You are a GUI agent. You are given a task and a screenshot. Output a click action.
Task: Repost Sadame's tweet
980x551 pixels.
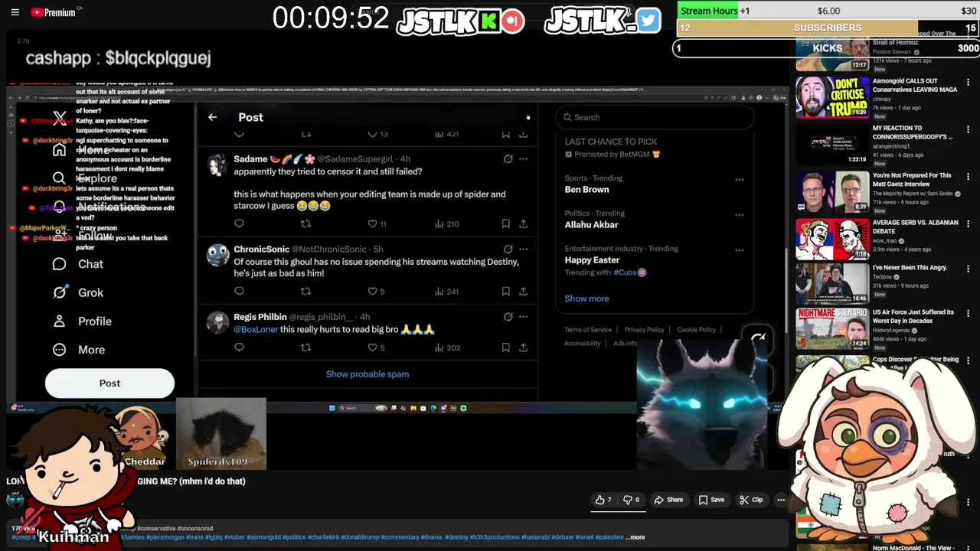click(305, 223)
